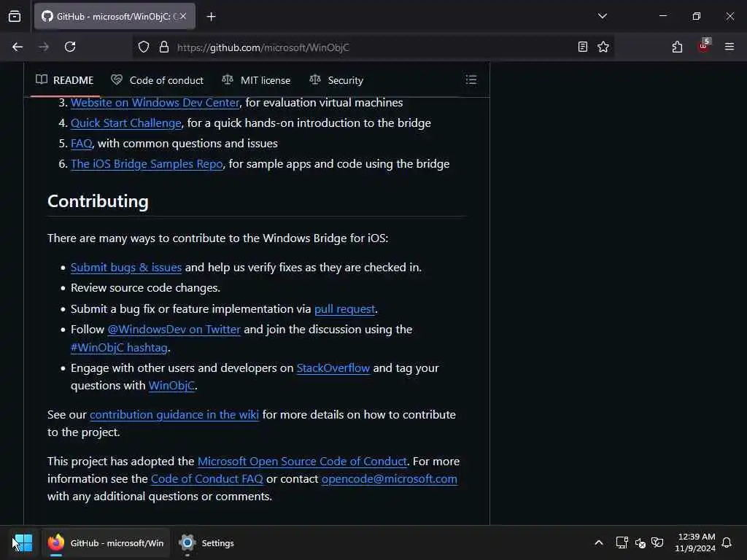Viewport: 747px width, 560px height.
Task: Show site security padlock info
Action: pos(164,47)
